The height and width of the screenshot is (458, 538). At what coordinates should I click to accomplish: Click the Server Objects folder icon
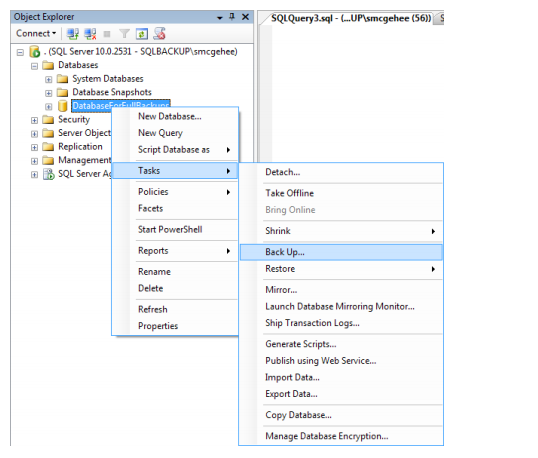pyautogui.click(x=48, y=133)
